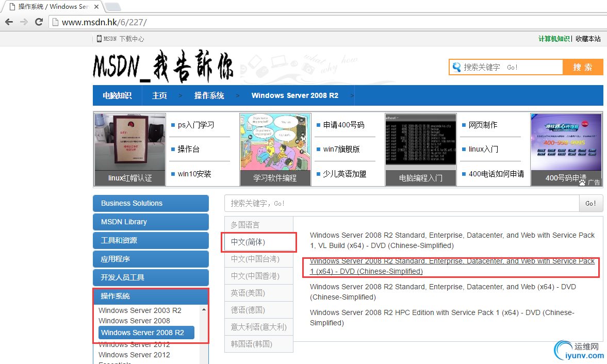Open 操作系统 breadcrumb in nav bar
Screen dimensions: 607x364
pos(209,95)
